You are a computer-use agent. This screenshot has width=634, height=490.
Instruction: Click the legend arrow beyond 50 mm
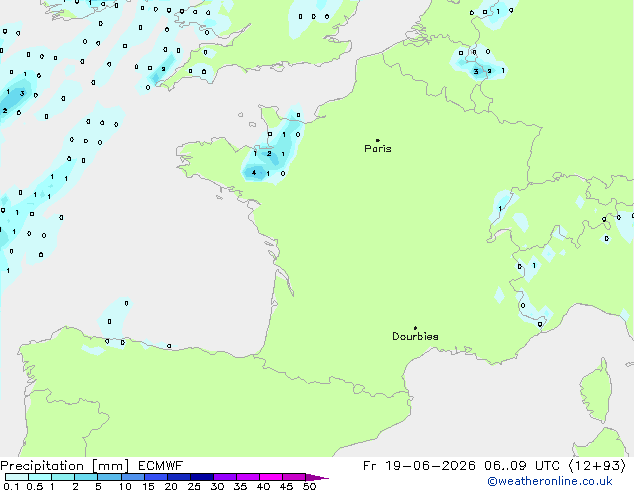coord(317,477)
